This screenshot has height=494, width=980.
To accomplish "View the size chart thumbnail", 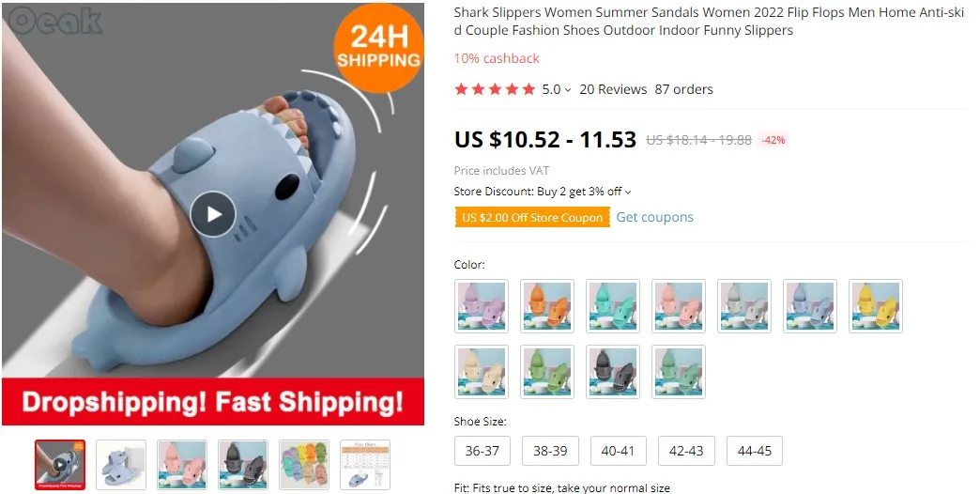I will click(x=365, y=465).
